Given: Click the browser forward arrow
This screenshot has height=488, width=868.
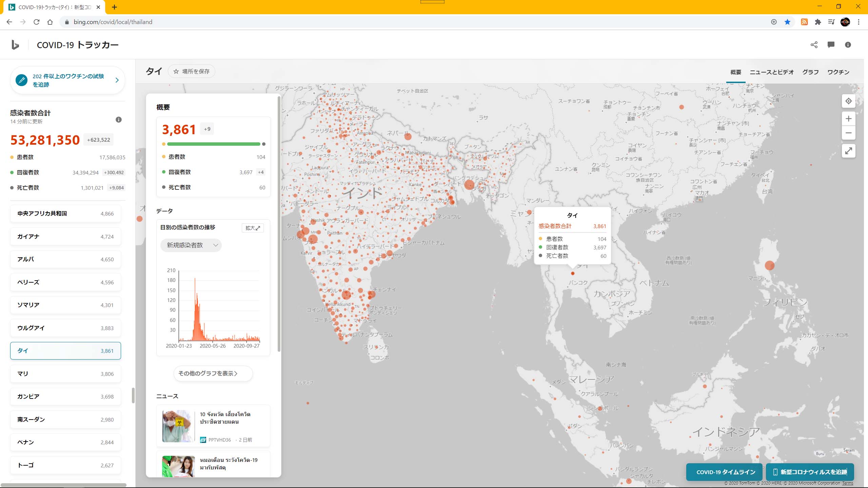Looking at the screenshot, I should point(23,22).
